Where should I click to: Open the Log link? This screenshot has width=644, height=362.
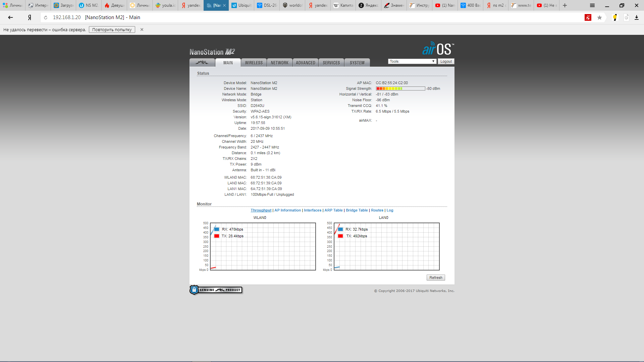pyautogui.click(x=390, y=210)
